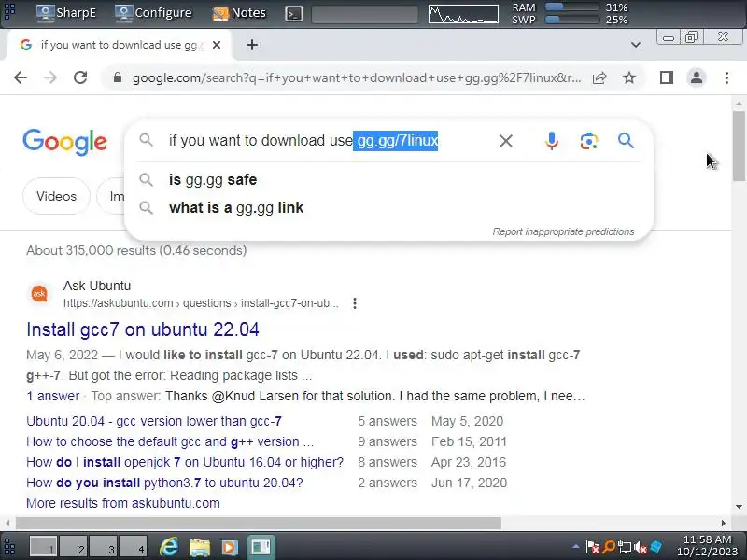Click the scroll right arrow of horizontal scrollbar
Image resolution: width=747 pixels, height=560 pixels.
723,524
